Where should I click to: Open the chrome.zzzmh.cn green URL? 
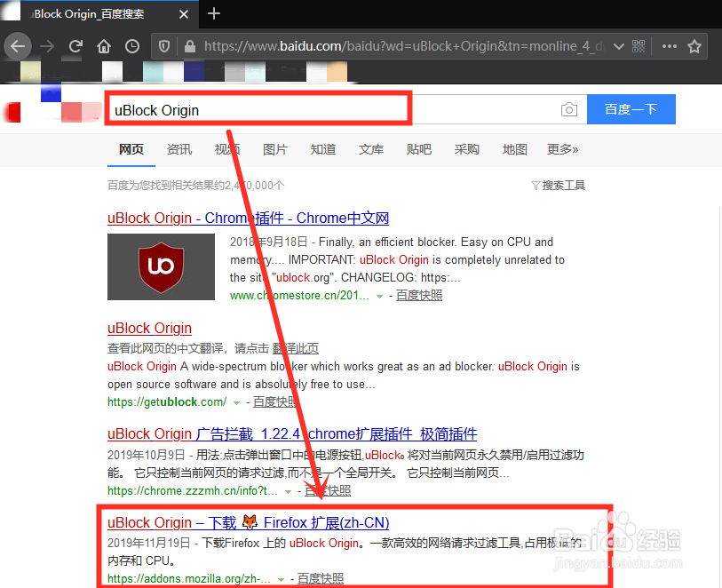[193, 491]
